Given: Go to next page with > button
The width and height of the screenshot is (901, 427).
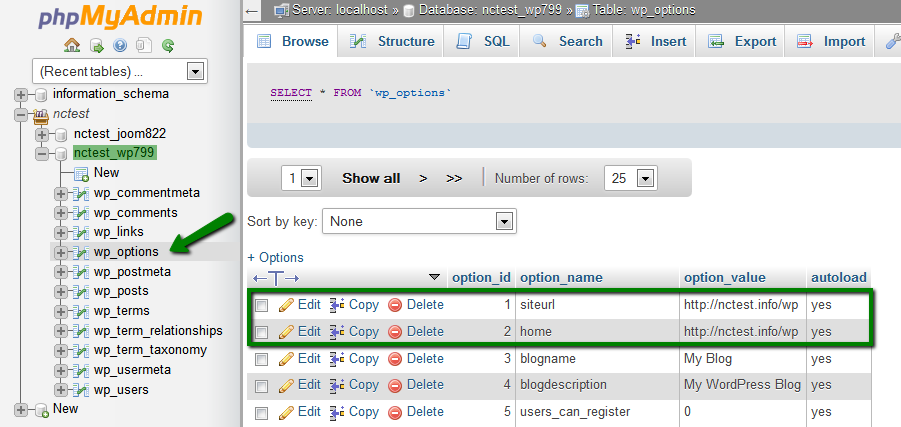Looking at the screenshot, I should [423, 178].
